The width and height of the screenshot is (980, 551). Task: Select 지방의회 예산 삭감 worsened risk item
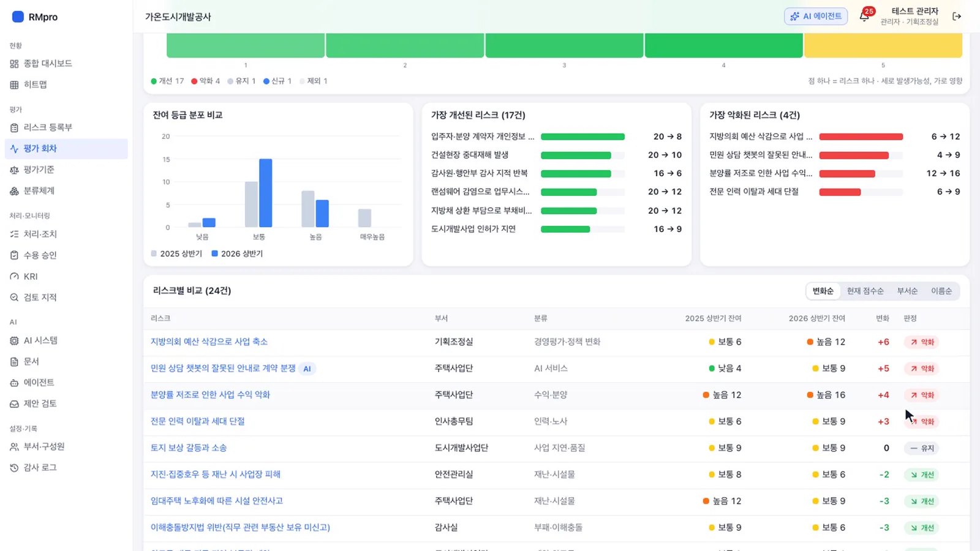pyautogui.click(x=835, y=137)
